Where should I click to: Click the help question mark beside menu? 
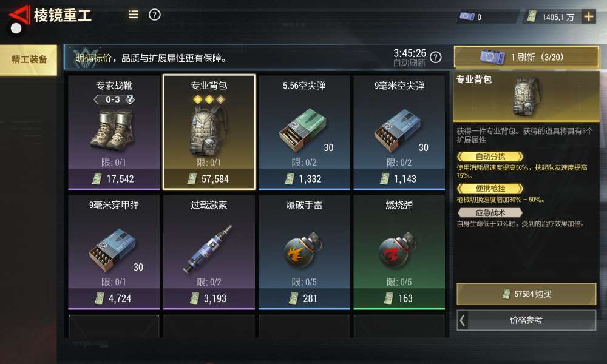click(x=154, y=15)
